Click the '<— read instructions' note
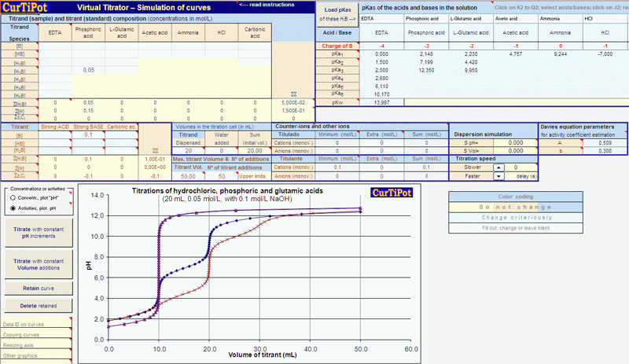Screen dimensions: 629x364 [x=267, y=5]
